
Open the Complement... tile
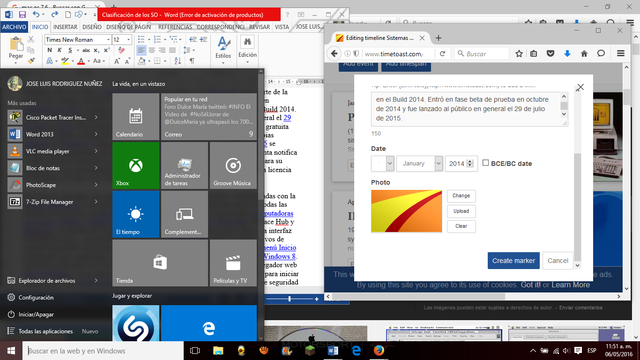(184, 214)
